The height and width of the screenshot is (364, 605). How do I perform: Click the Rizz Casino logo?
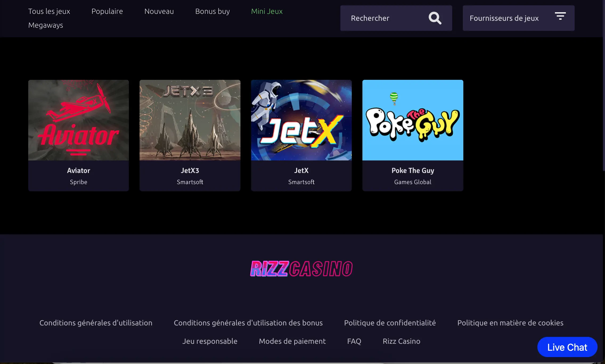tap(301, 268)
